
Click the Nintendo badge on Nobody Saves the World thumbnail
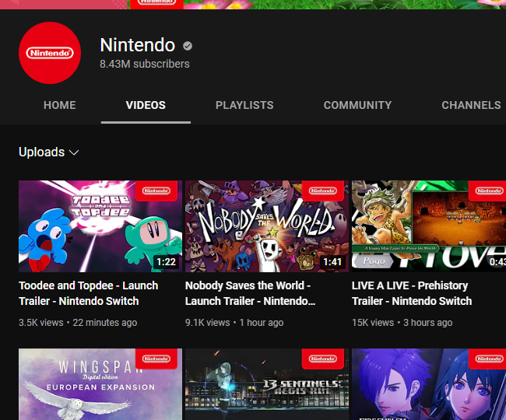(323, 191)
